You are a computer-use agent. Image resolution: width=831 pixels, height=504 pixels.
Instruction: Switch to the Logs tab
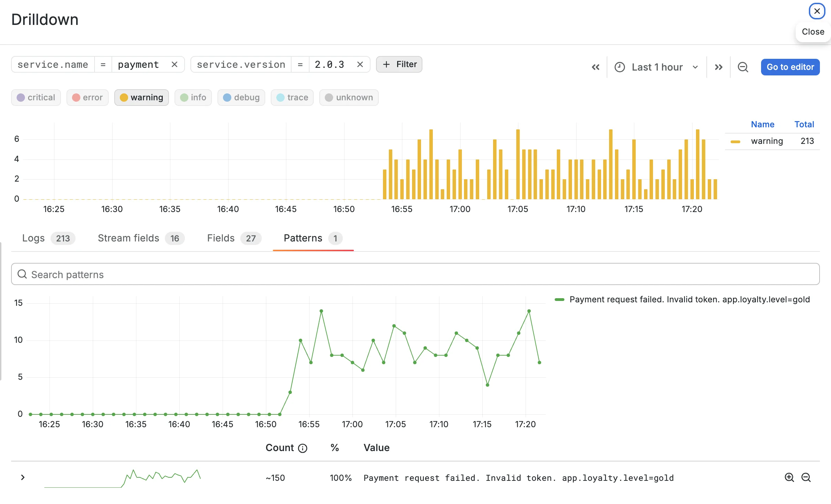point(48,238)
